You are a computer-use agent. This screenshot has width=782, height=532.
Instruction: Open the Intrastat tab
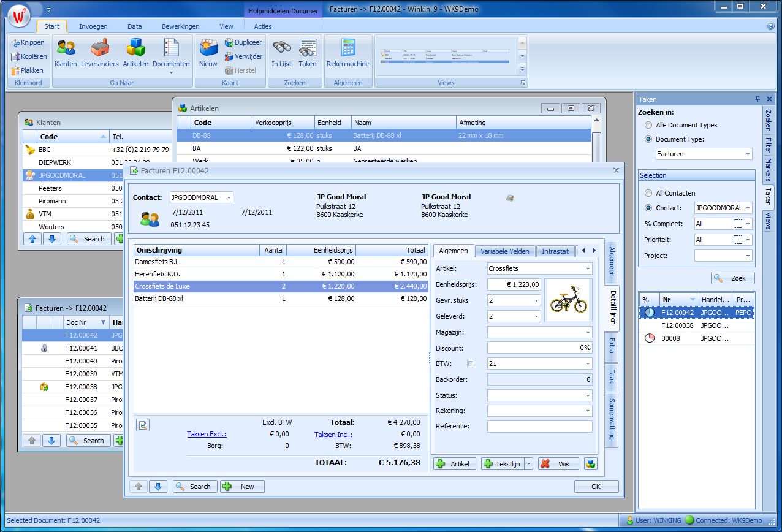pos(555,251)
